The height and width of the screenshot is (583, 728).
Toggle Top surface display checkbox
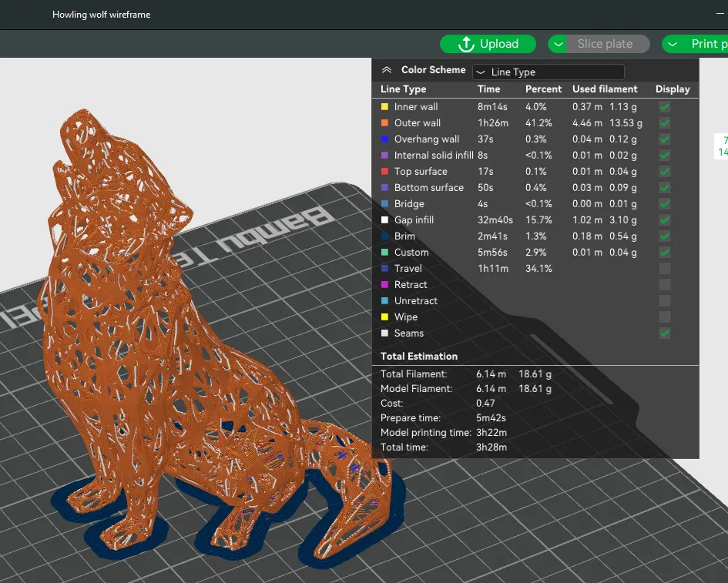click(665, 172)
